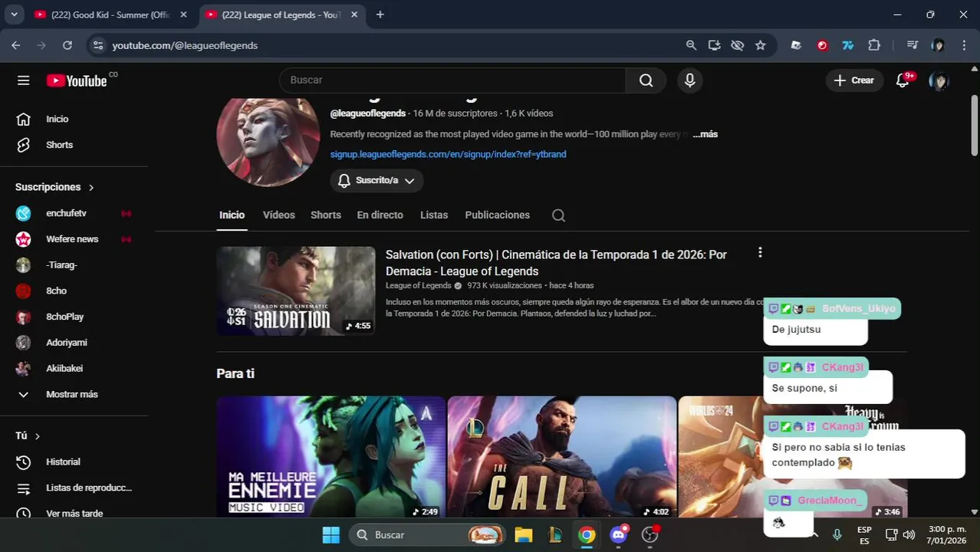Switch to Inicio channel tab
Screen dimensions: 980x552
232,215
